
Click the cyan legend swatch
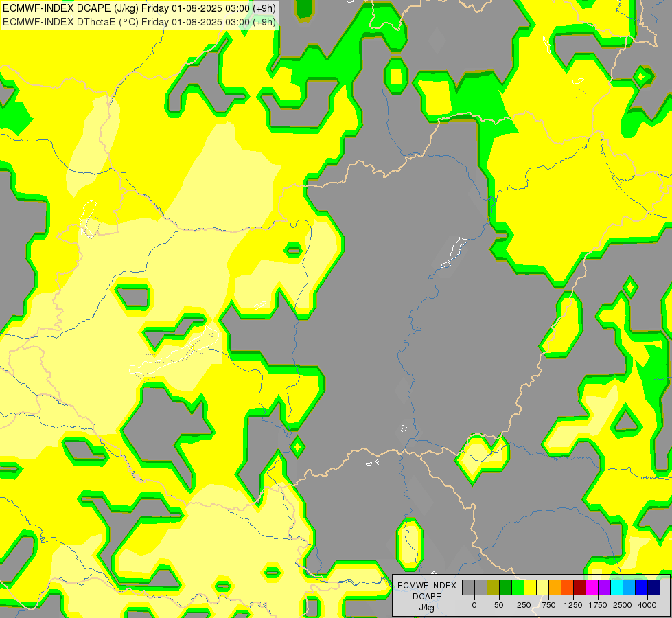[x=616, y=588]
